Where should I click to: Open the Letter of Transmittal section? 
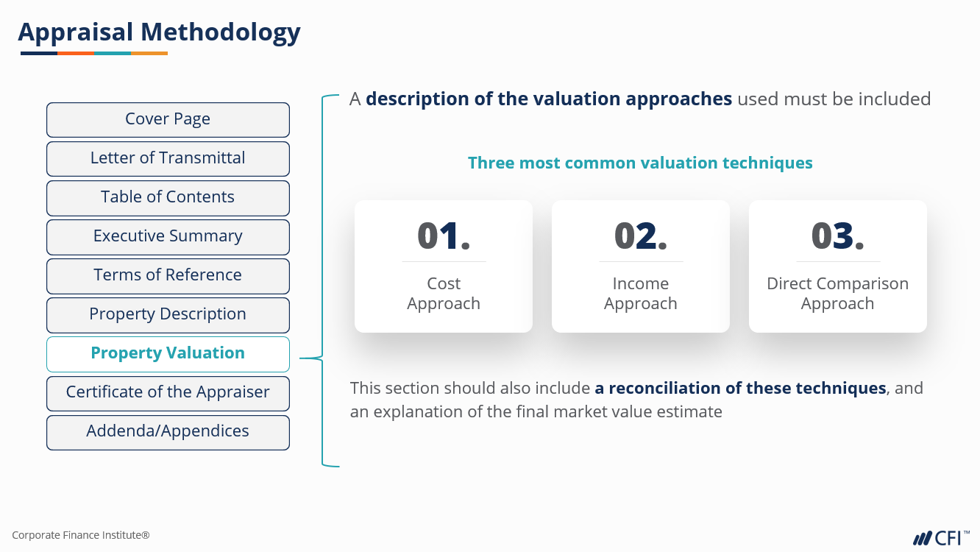click(x=168, y=158)
